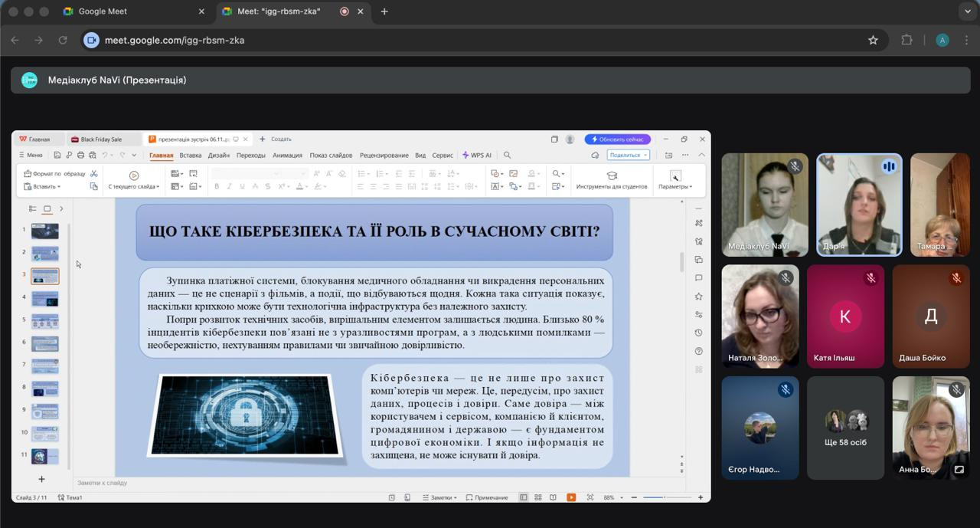Open Инструменты для студентов tools
This screenshot has width=980, height=528.
point(611,180)
